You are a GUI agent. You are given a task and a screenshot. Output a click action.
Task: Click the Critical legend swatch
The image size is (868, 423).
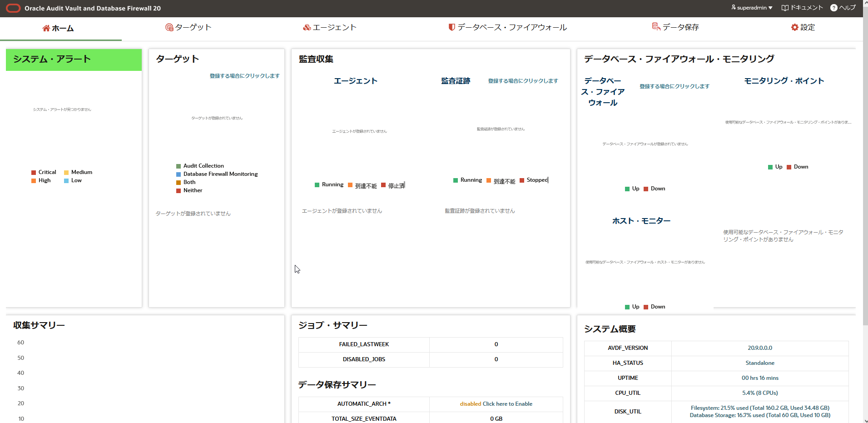pyautogui.click(x=34, y=173)
